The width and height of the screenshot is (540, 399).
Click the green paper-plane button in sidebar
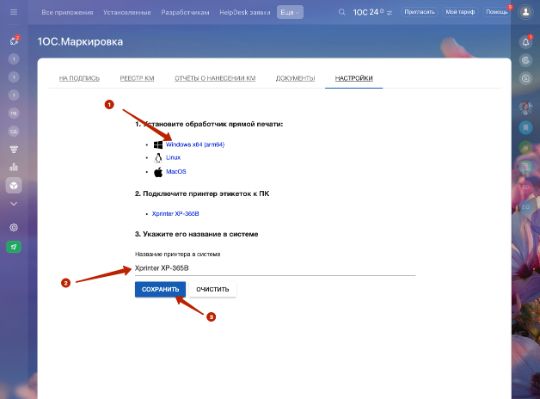point(14,247)
